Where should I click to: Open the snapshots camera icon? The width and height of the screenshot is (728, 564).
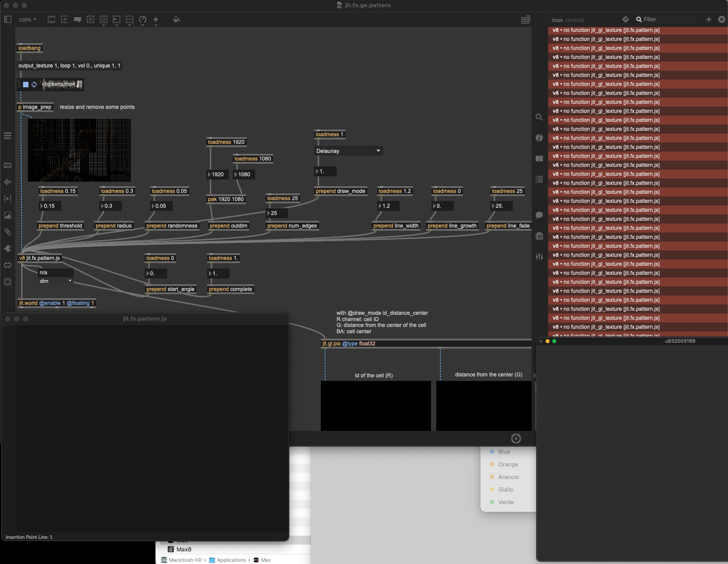coord(539,236)
